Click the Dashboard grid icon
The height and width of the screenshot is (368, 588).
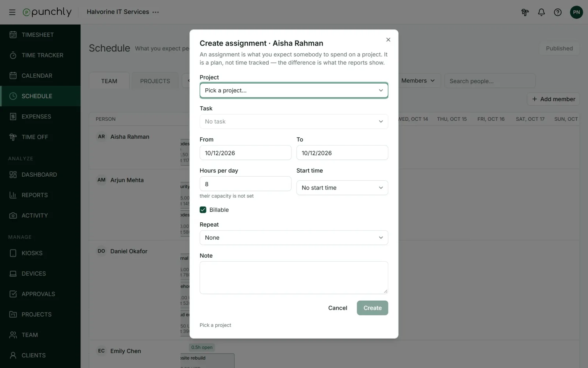13,174
